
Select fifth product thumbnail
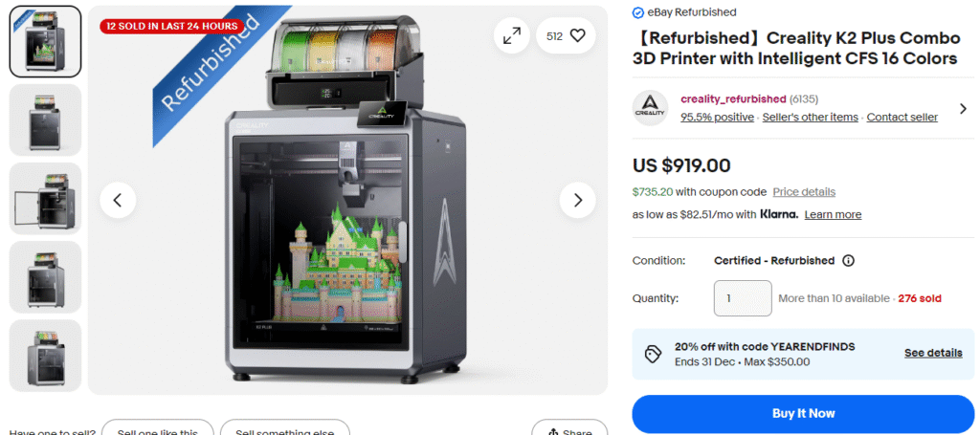(x=45, y=356)
